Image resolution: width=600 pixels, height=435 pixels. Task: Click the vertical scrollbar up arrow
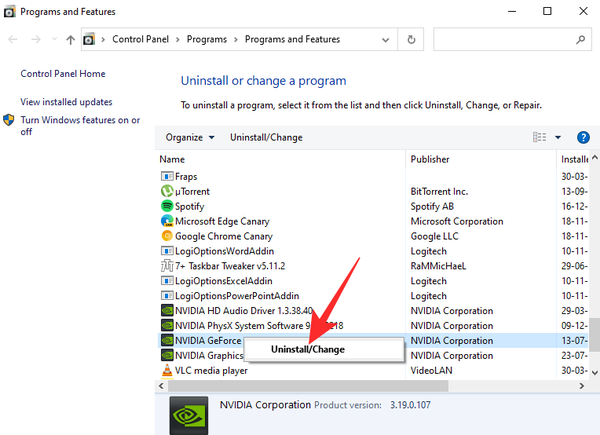tap(594, 157)
